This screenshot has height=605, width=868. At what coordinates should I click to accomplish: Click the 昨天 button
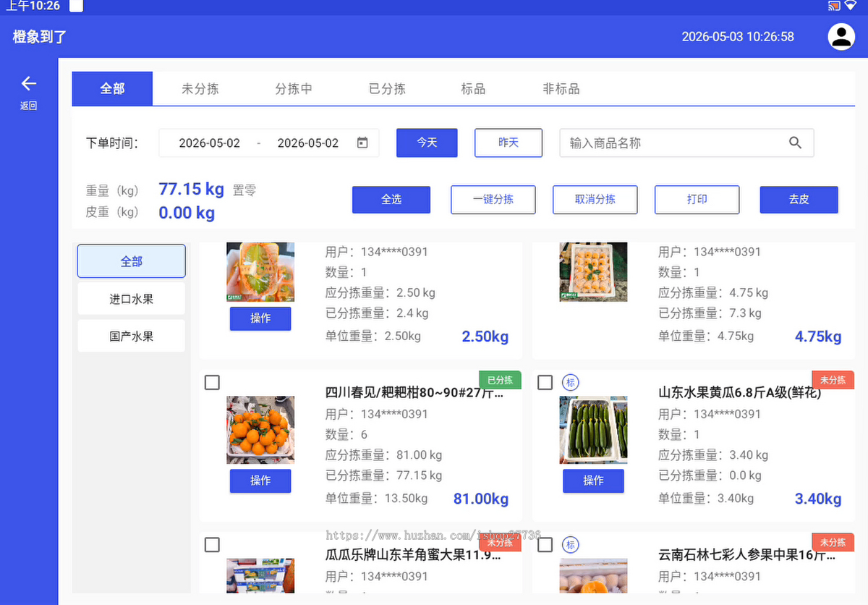click(x=509, y=143)
